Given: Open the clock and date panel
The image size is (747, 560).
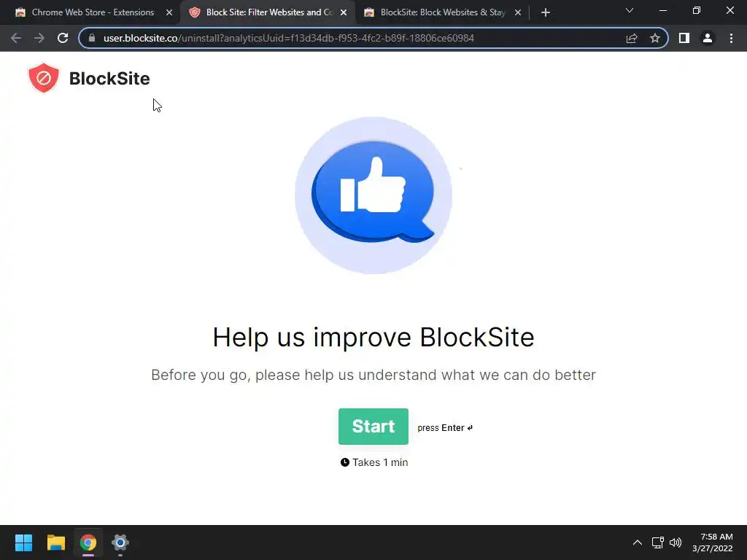Looking at the screenshot, I should point(713,542).
